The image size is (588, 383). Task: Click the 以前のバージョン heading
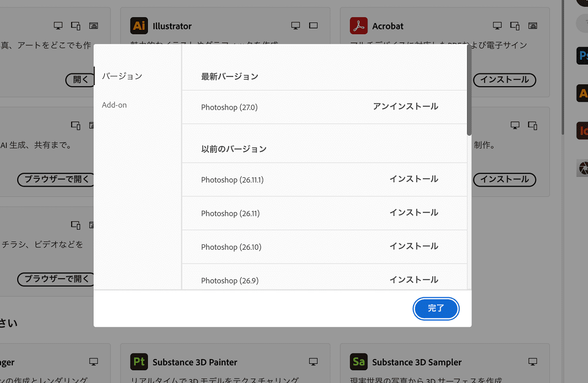[234, 149]
